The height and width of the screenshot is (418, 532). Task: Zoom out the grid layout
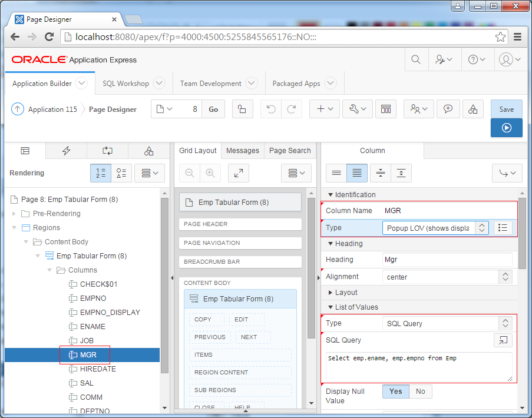[x=190, y=173]
